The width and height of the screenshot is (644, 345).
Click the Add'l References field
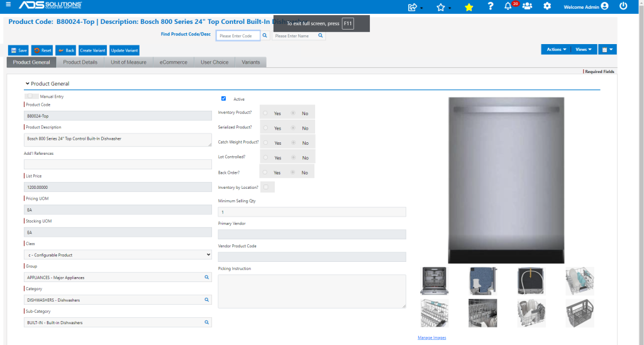pos(118,164)
